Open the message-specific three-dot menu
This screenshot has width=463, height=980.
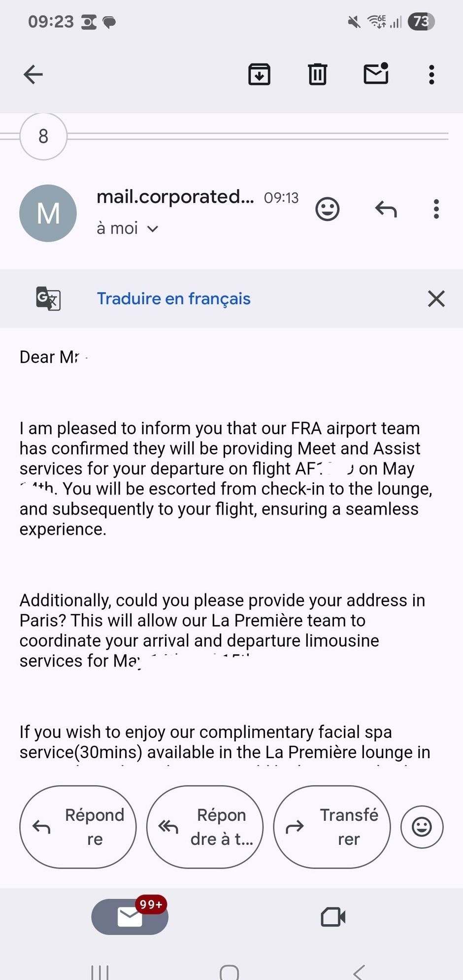coord(436,209)
